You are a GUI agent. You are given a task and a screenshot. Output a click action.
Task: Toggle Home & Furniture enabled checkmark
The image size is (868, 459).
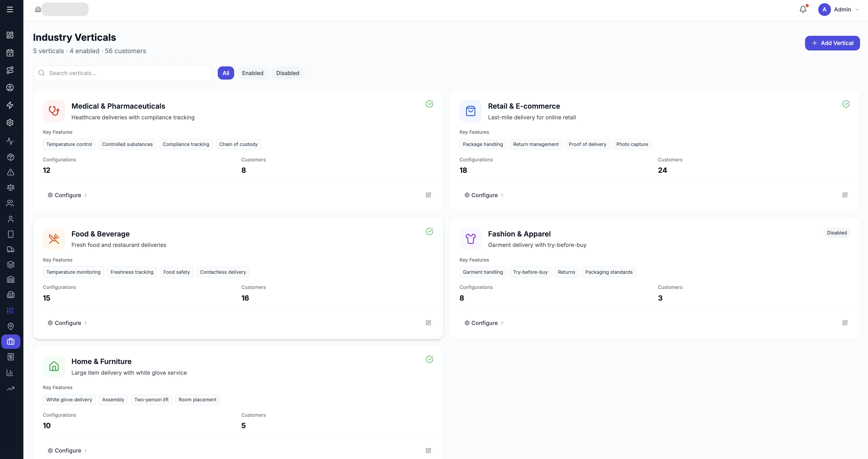(x=429, y=359)
